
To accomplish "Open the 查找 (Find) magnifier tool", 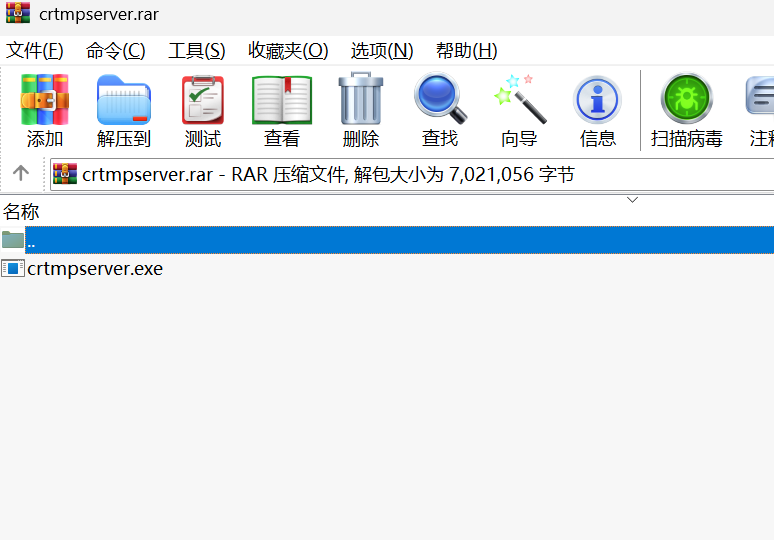I will click(x=440, y=98).
